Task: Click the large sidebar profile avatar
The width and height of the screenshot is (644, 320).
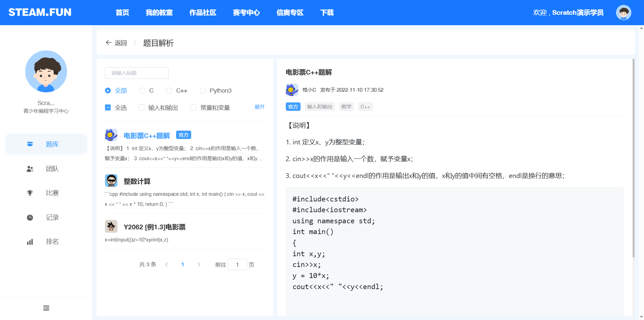Action: coord(46,72)
